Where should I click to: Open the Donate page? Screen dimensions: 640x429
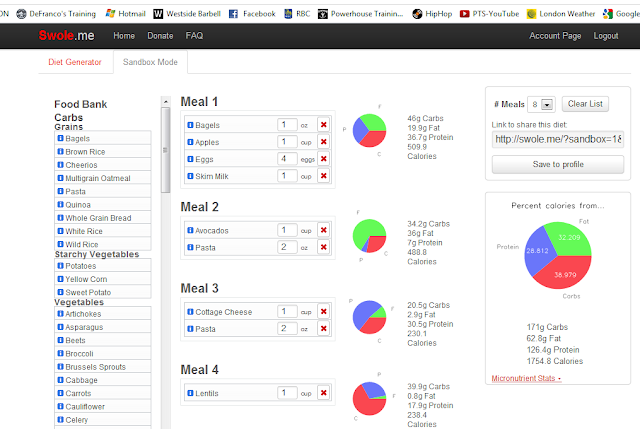(x=160, y=36)
